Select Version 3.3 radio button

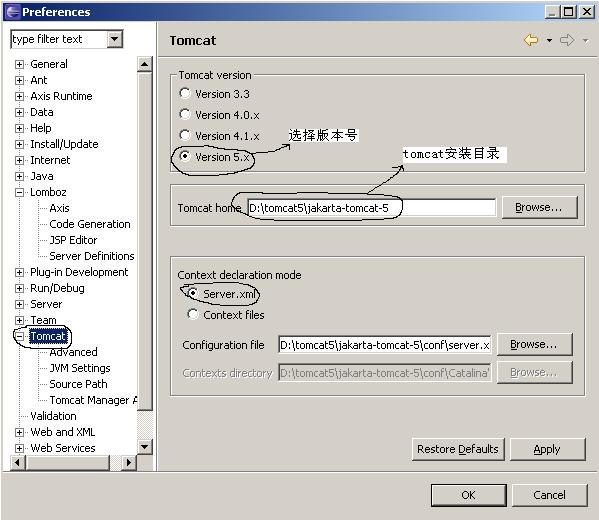185,93
